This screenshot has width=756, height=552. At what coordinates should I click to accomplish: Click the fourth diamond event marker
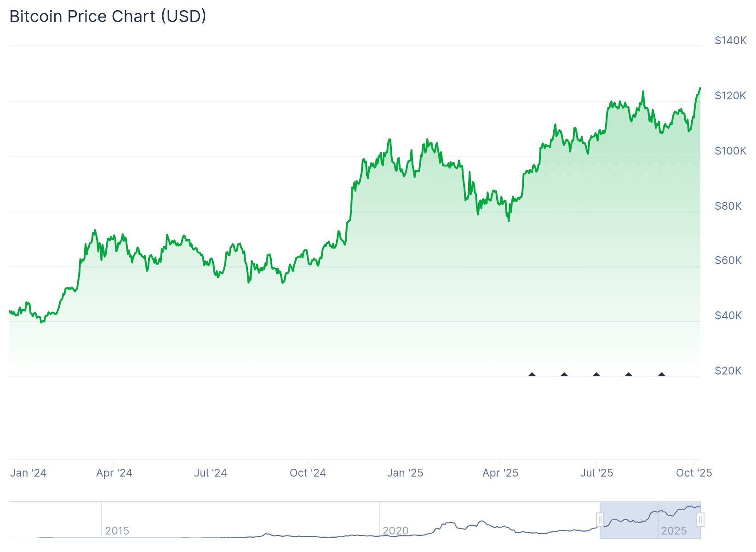[629, 375]
